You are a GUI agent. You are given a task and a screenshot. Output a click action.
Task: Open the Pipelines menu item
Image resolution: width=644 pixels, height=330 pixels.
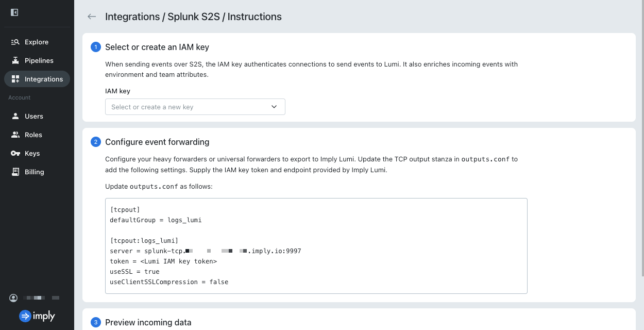(37, 61)
